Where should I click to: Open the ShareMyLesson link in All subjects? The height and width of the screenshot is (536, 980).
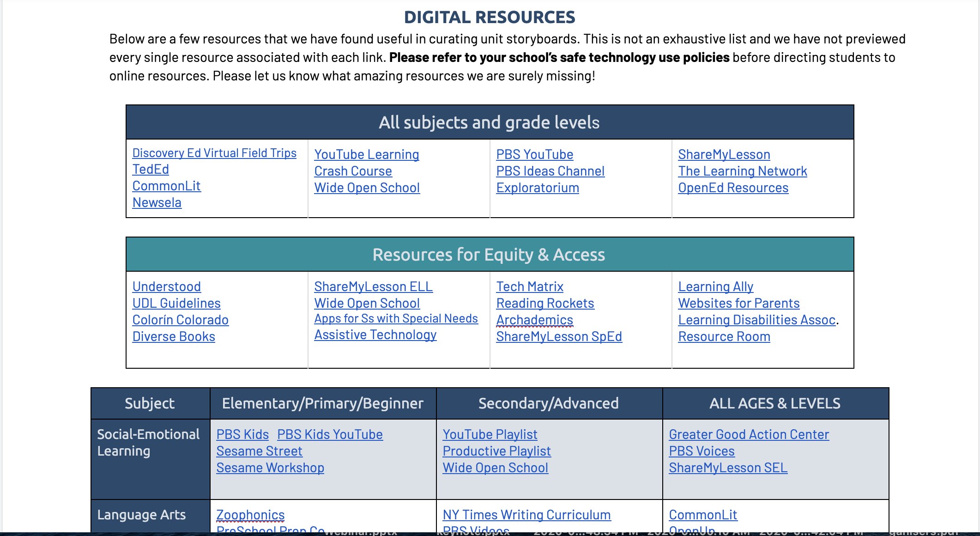click(724, 154)
